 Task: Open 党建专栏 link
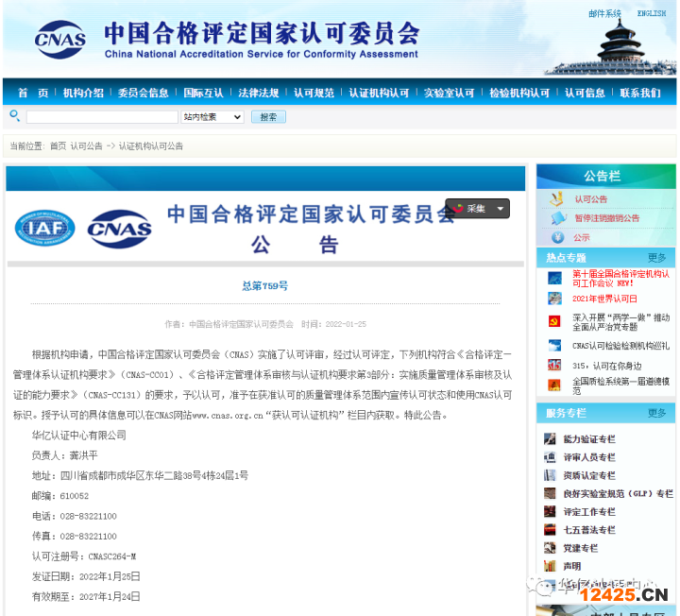click(x=581, y=548)
